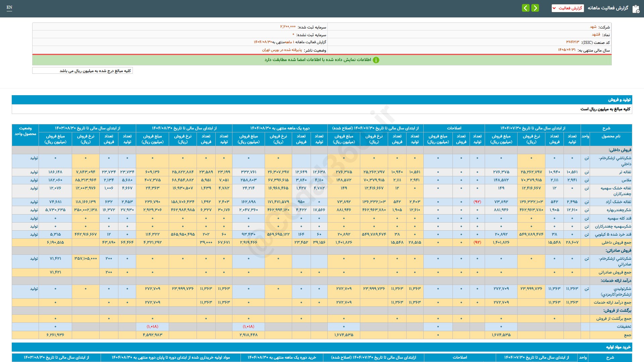Click the million-rial amounts note box
The width and height of the screenshot is (644, 362).
[83, 71]
